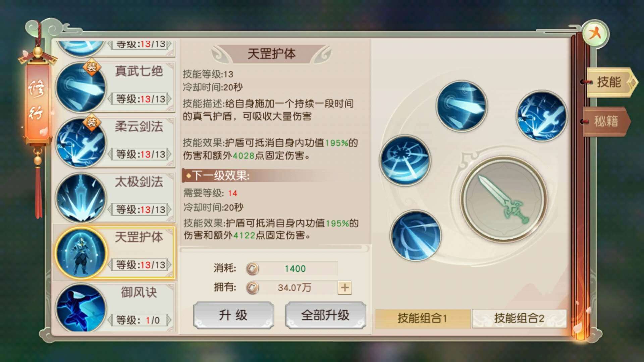
Task: Select the 天罡护体 shield skill icon
Action: point(80,253)
